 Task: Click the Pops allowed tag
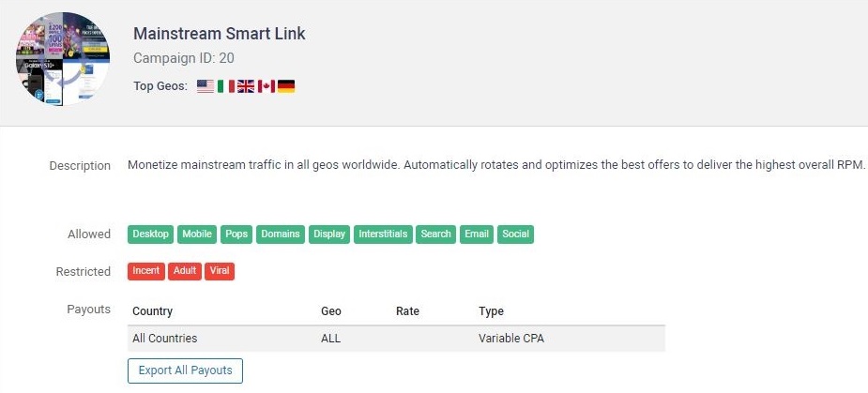[236, 234]
